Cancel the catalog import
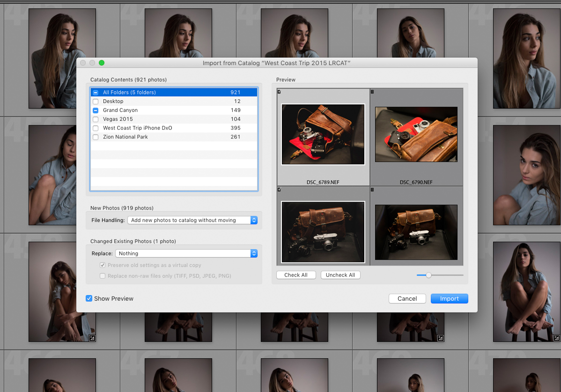The width and height of the screenshot is (561, 392). pyautogui.click(x=407, y=298)
